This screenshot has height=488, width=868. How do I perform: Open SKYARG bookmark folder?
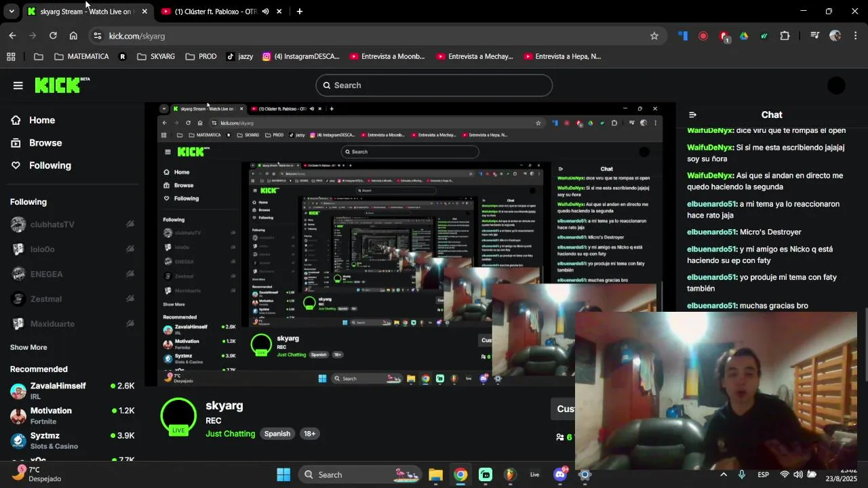(x=156, y=56)
